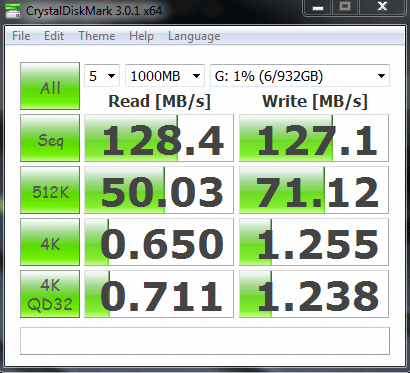This screenshot has width=410, height=373.
Task: Start the 4K random test
Action: point(50,242)
